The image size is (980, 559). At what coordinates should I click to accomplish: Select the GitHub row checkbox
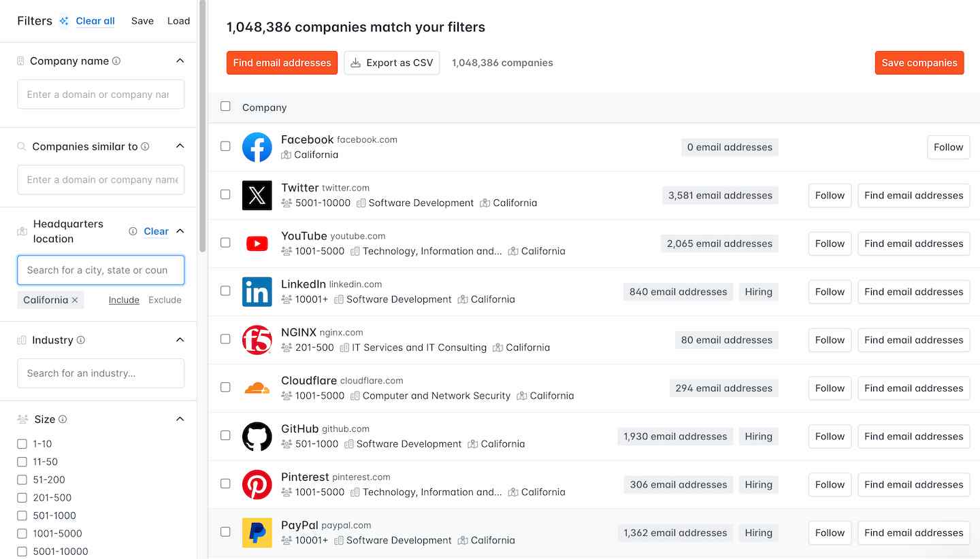pos(225,435)
